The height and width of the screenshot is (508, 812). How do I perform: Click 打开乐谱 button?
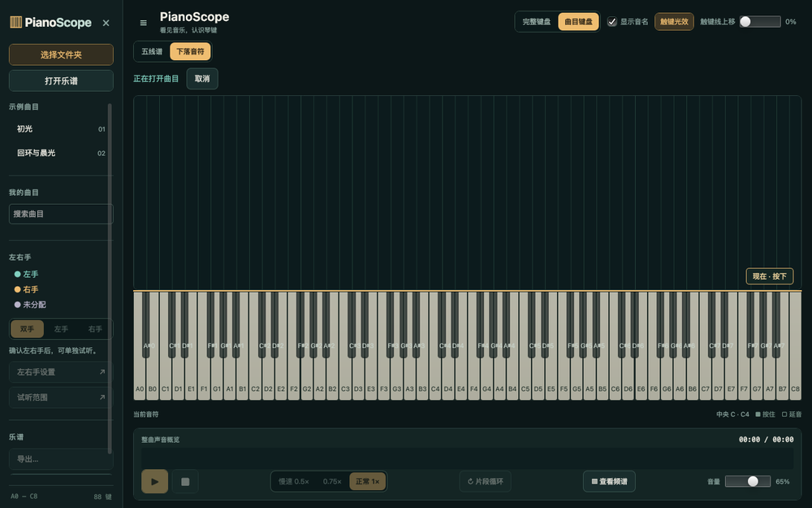click(x=61, y=80)
